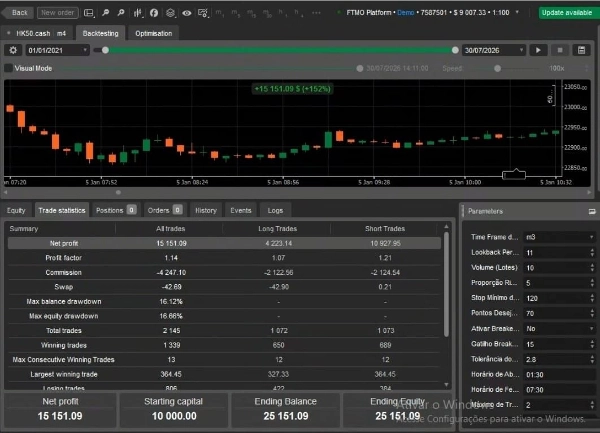Open the Events tab
The image size is (600, 433).
pyautogui.click(x=241, y=210)
